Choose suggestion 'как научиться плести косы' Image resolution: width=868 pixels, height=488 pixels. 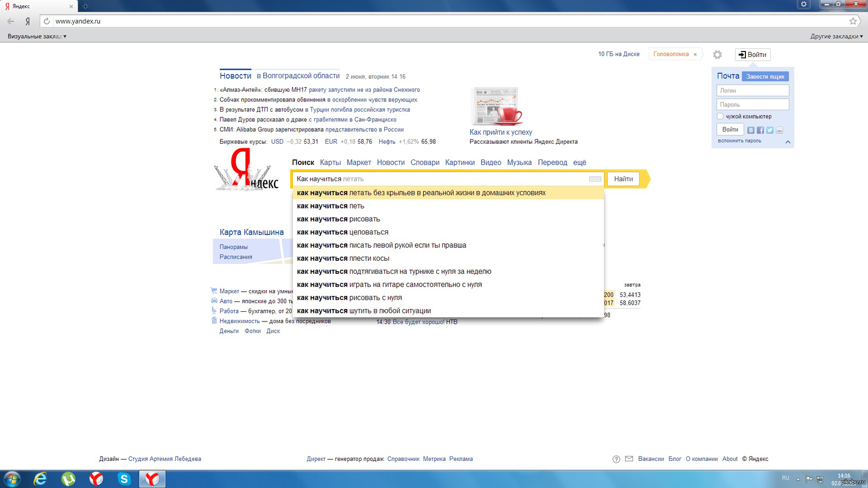point(448,259)
